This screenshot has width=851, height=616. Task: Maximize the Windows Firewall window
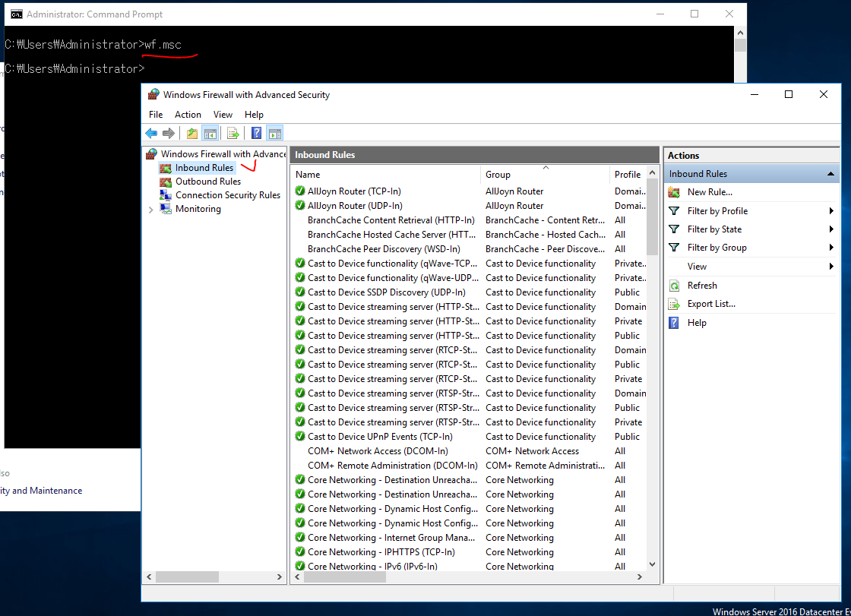789,94
